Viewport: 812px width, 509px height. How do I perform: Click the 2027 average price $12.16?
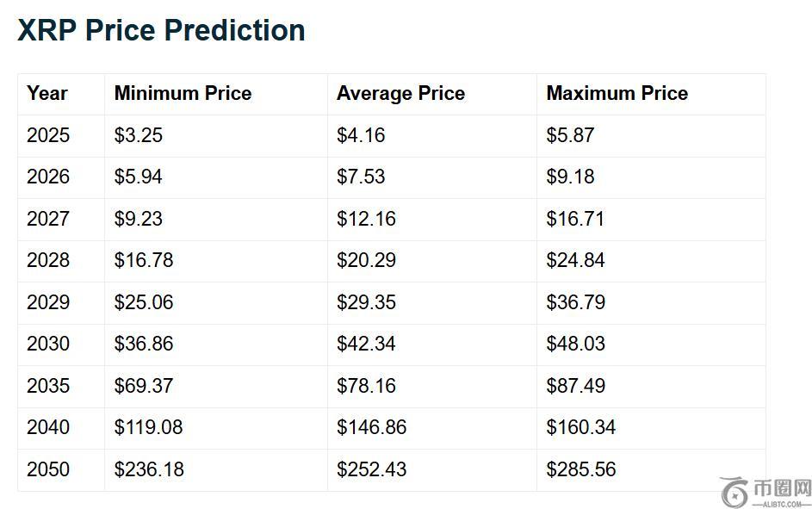(366, 219)
